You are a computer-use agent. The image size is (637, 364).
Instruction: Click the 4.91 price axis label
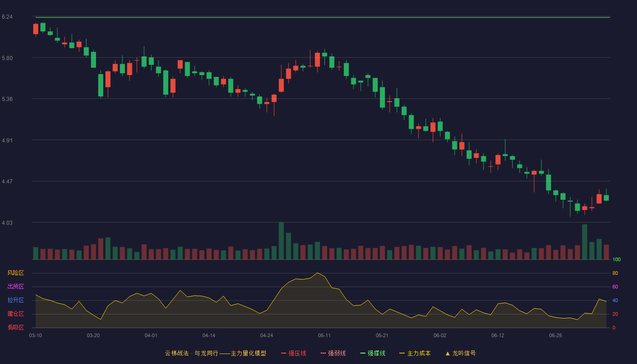[x=7, y=141]
